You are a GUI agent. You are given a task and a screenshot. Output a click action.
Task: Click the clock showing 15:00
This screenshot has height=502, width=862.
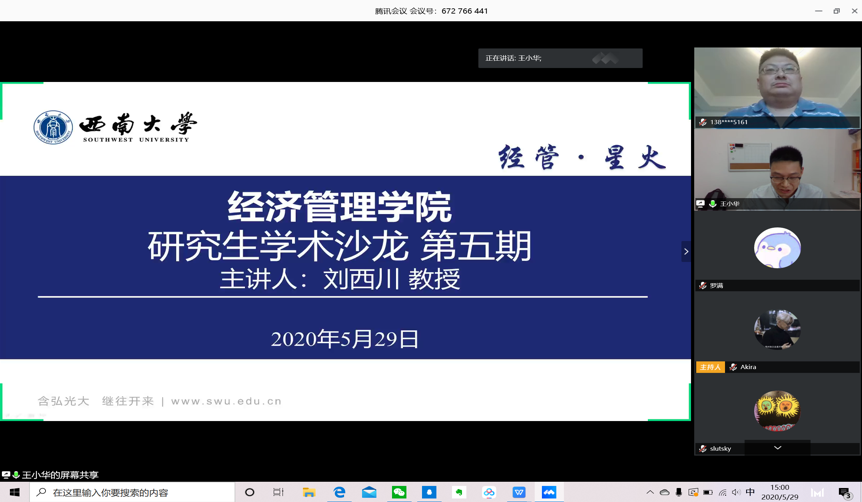(780, 492)
